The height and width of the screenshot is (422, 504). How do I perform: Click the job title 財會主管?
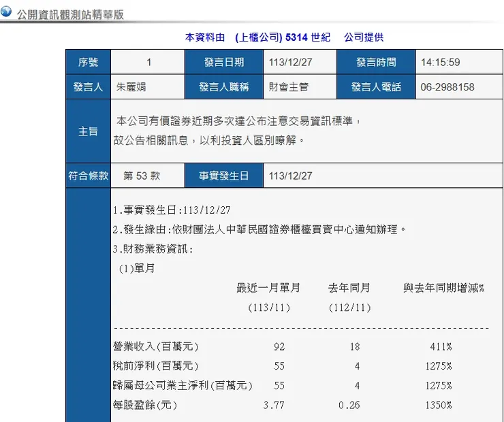point(289,86)
